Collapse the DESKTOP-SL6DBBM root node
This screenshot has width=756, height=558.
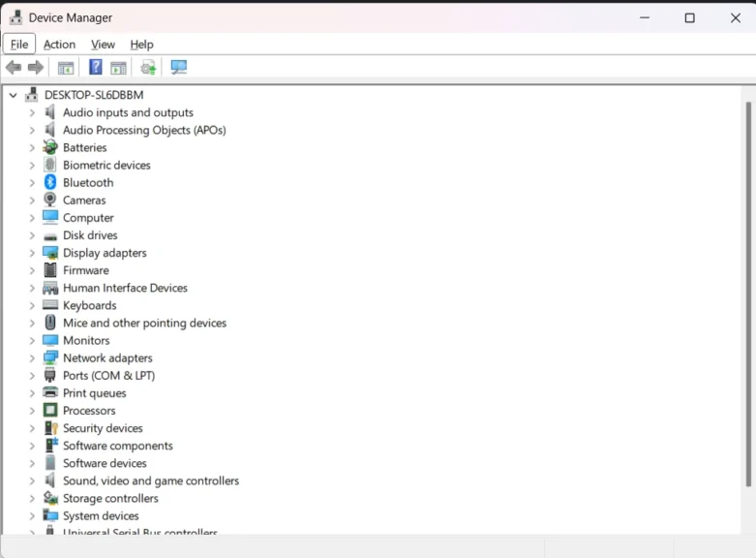(14, 95)
